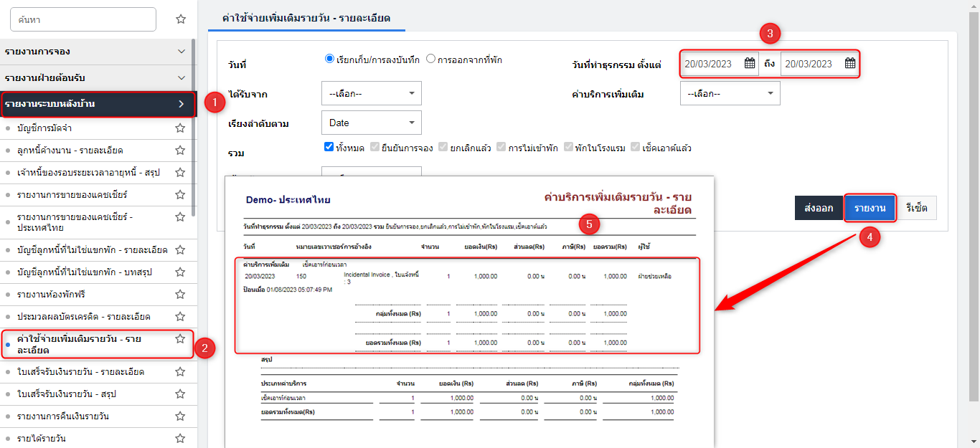Collapse รายงานระบบหลังบ้าน section
Image resolution: width=980 pixels, height=448 pixels.
coord(98,104)
